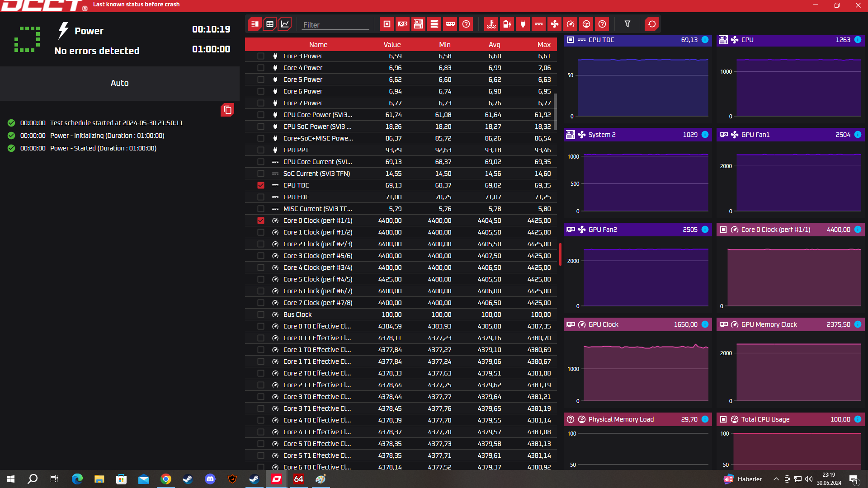Toggle the GPU hardware filter icon

pyautogui.click(x=402, y=24)
